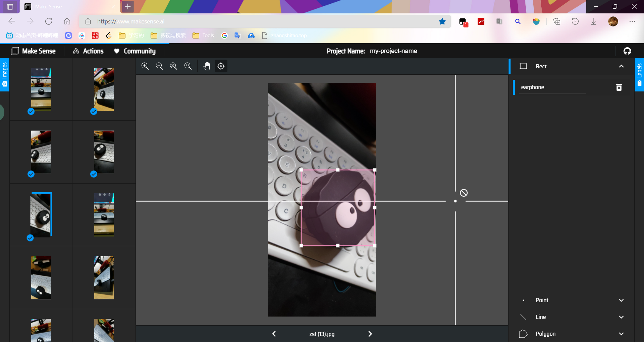Expand the Line label section
This screenshot has width=644, height=342.
coord(621,317)
